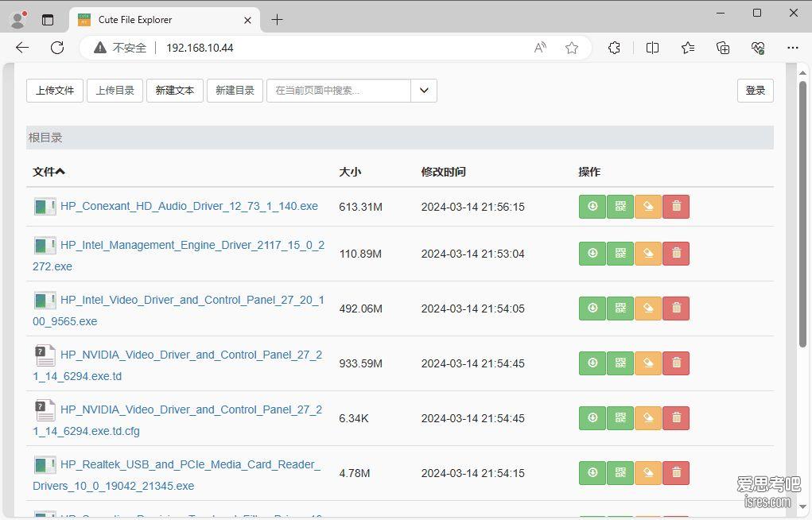
Task: Click the scrollbar down arrow
Action: [802, 507]
